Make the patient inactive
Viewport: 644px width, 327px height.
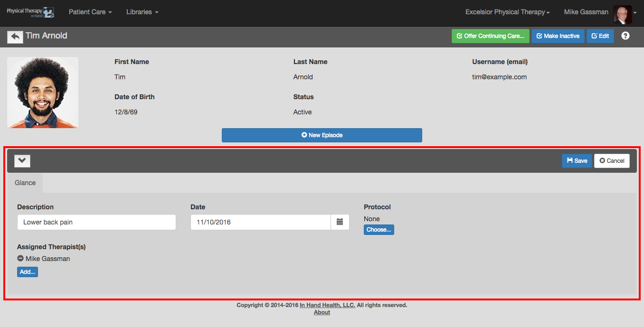click(558, 36)
